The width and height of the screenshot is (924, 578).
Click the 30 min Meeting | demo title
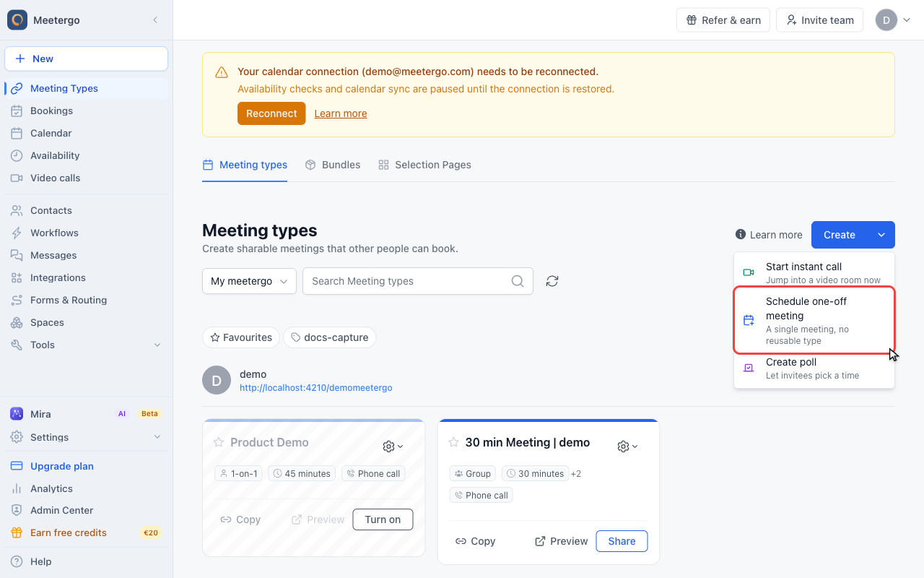(528, 442)
